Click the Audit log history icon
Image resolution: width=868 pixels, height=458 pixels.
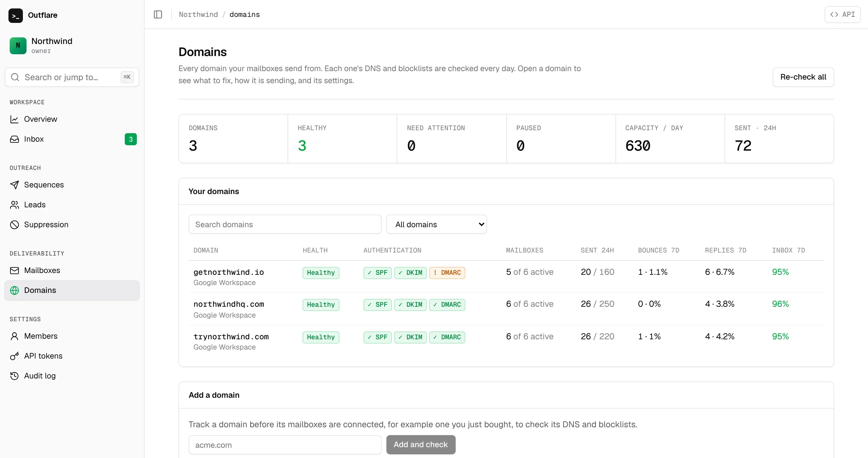click(x=14, y=376)
